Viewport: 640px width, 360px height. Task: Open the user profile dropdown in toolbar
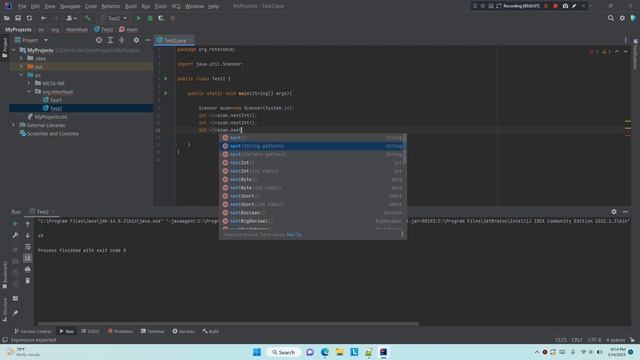pyautogui.click(x=71, y=18)
